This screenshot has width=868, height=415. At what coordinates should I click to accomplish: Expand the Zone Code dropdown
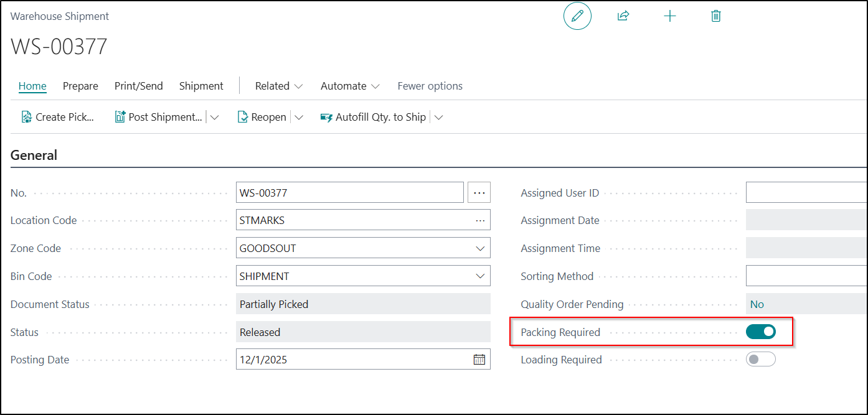(x=480, y=248)
